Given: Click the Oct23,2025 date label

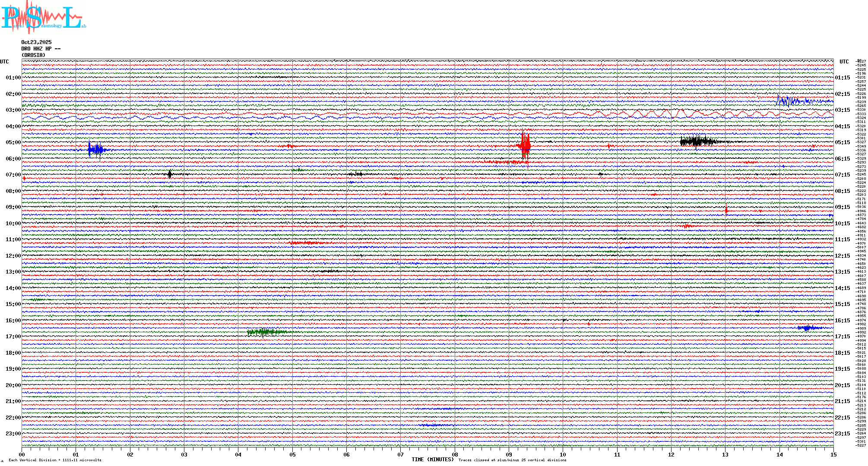Looking at the screenshot, I should pos(36,42).
